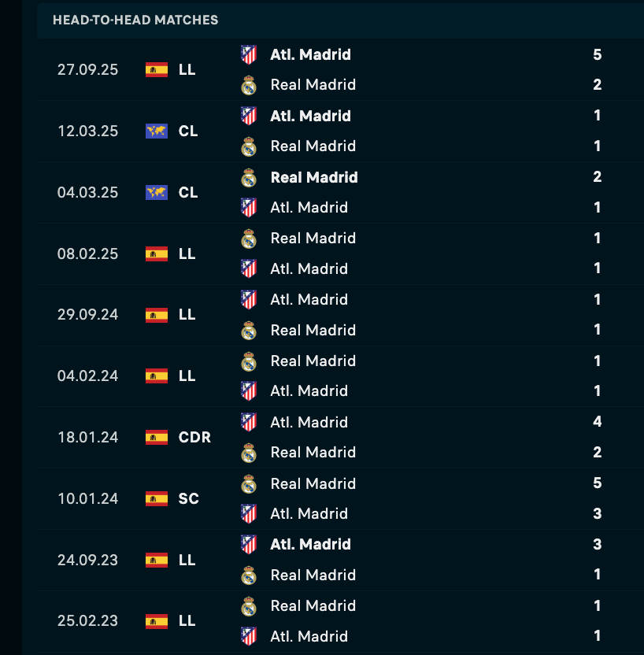
Task: Open the Atl. Madrid team link, 12.03.25 match
Action: coord(310,116)
